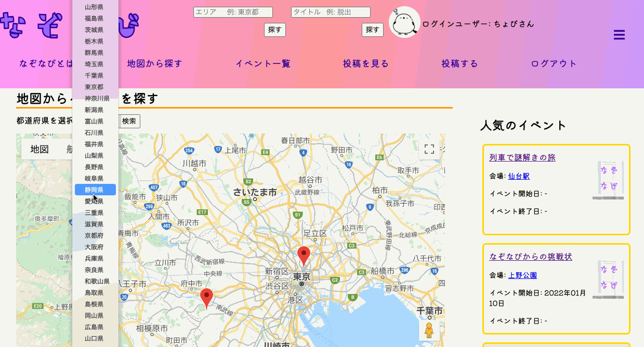
Task: Open the イベント一覧 navigation item
Action: coord(262,63)
